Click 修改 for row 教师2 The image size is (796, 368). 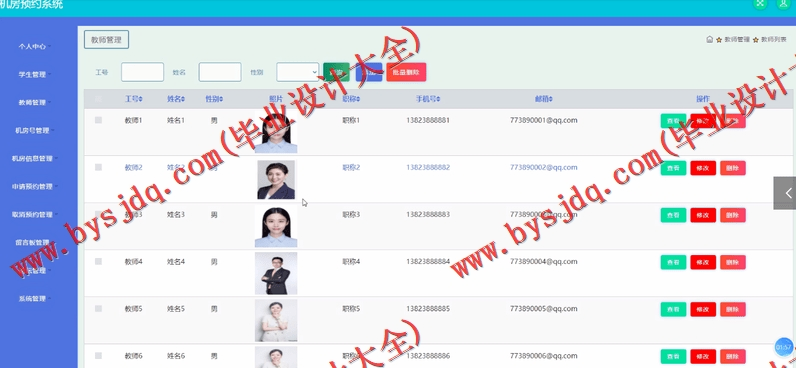point(703,168)
